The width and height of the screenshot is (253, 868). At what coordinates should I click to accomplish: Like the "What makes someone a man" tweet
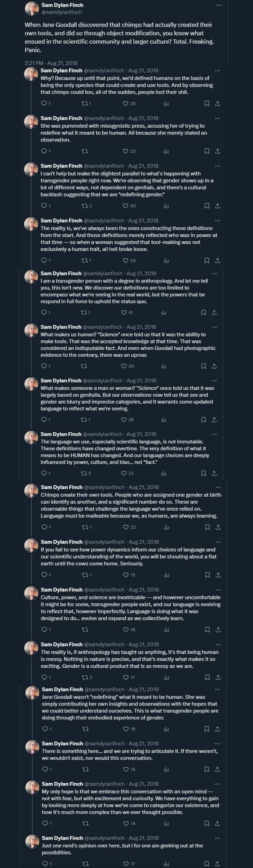tap(124, 420)
